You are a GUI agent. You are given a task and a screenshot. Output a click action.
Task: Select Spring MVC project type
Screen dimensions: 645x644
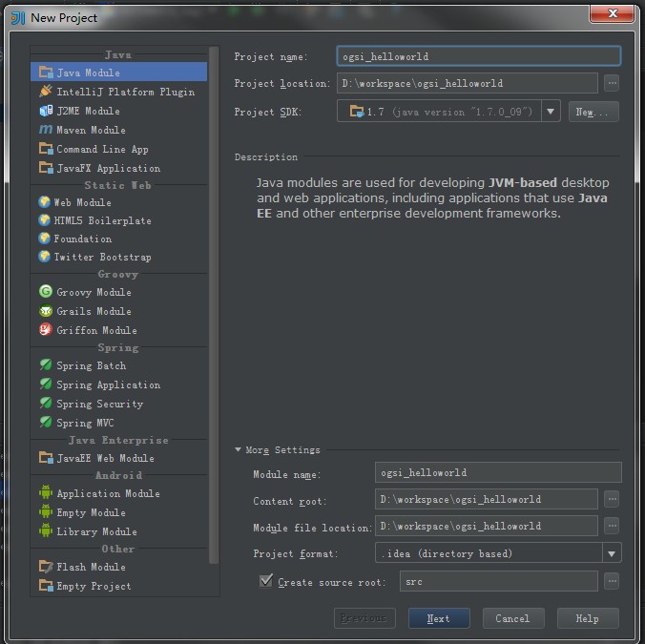coord(119,423)
